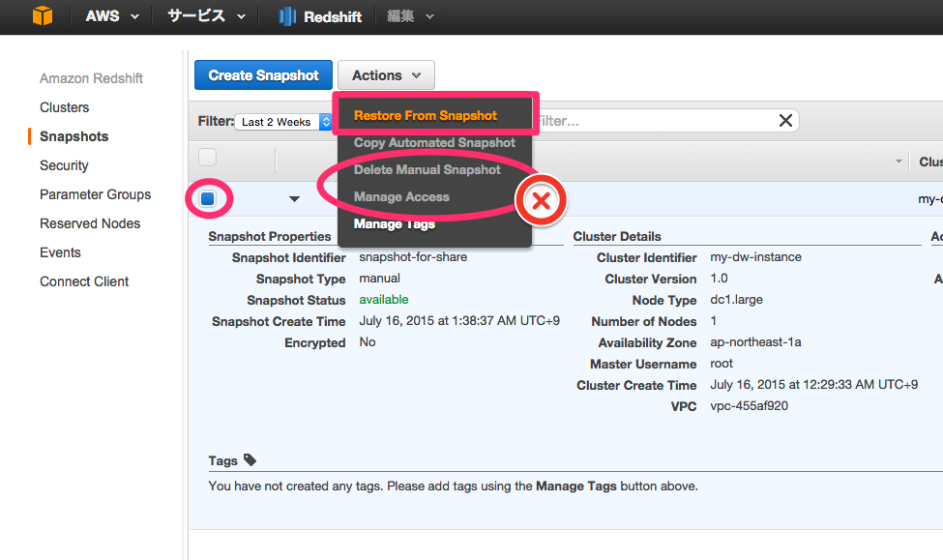This screenshot has width=943, height=560.
Task: Expand the column sort arrow next to the checkbox
Action: tap(294, 198)
